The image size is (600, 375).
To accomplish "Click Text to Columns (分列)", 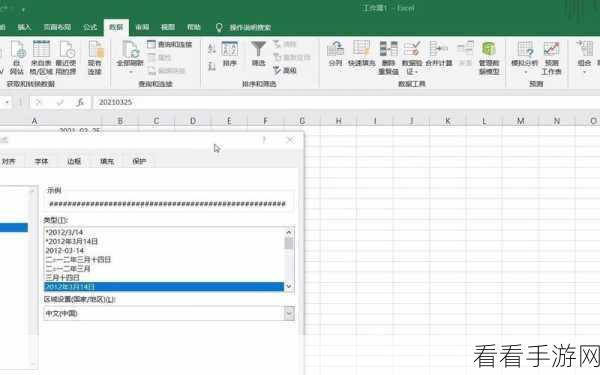I will (335, 54).
